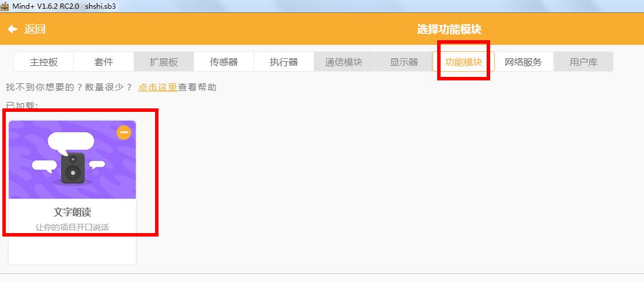Select the 功能模块 tab
Viewport: 644px width, 282px height.
click(463, 62)
